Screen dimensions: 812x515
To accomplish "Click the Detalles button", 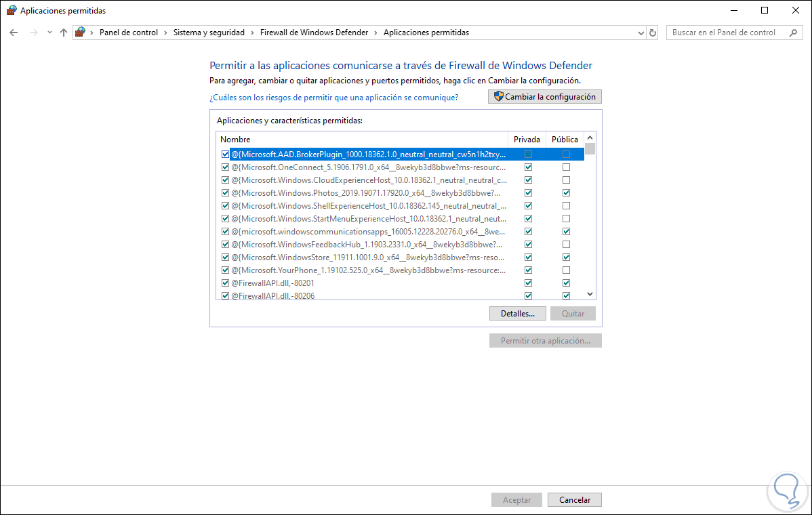I will [x=517, y=314].
